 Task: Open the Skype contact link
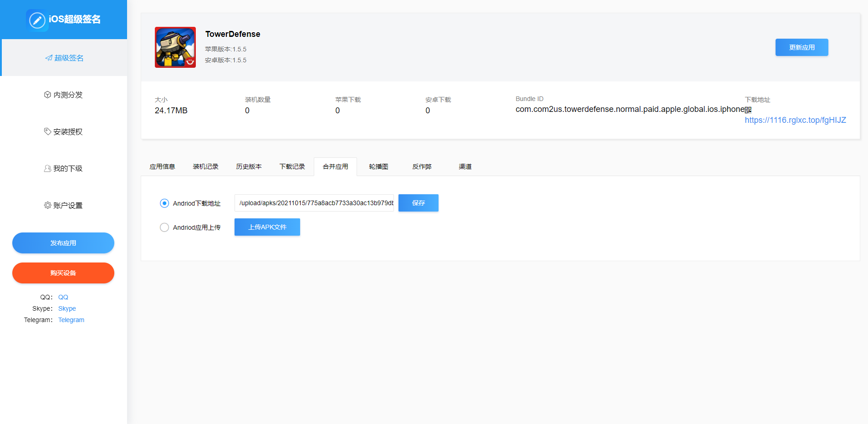tap(67, 308)
